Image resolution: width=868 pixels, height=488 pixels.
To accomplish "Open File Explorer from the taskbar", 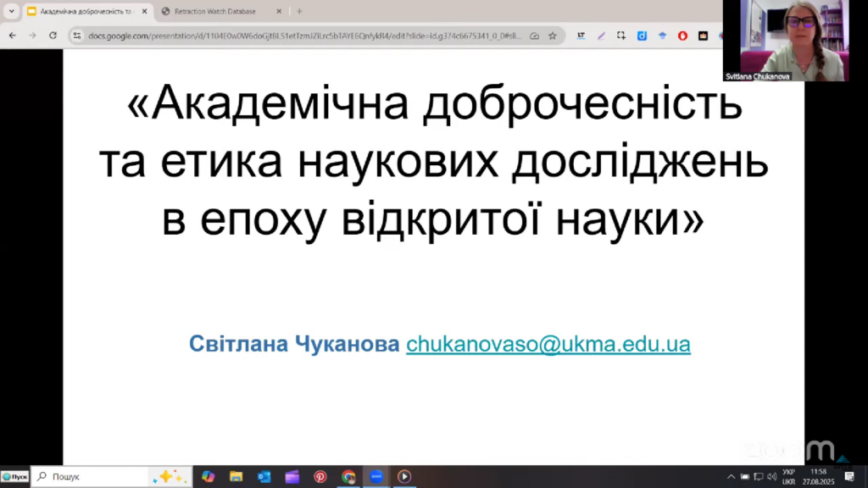I will (236, 476).
